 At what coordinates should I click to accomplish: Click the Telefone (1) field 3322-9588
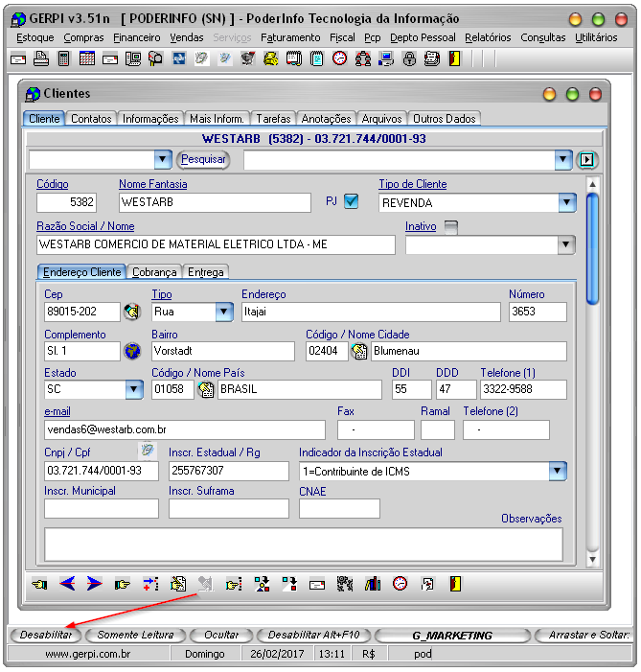coord(523,389)
